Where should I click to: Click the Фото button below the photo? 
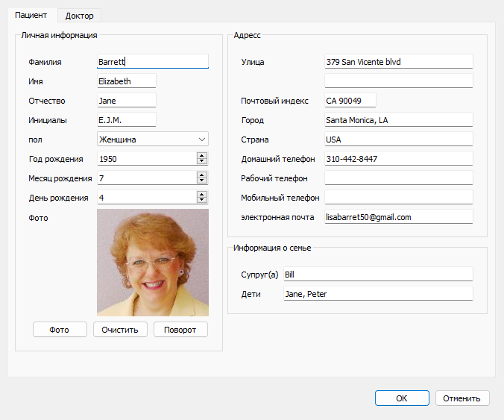coord(60,330)
